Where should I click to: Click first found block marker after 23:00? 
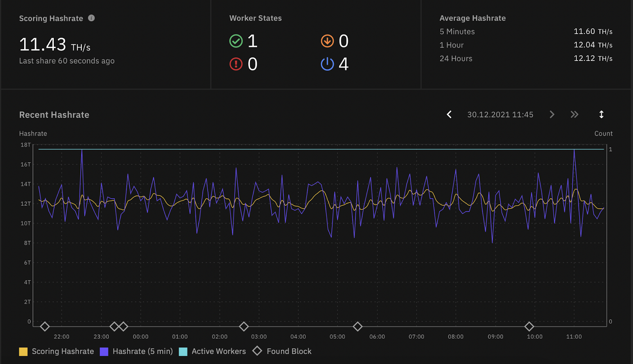(114, 326)
